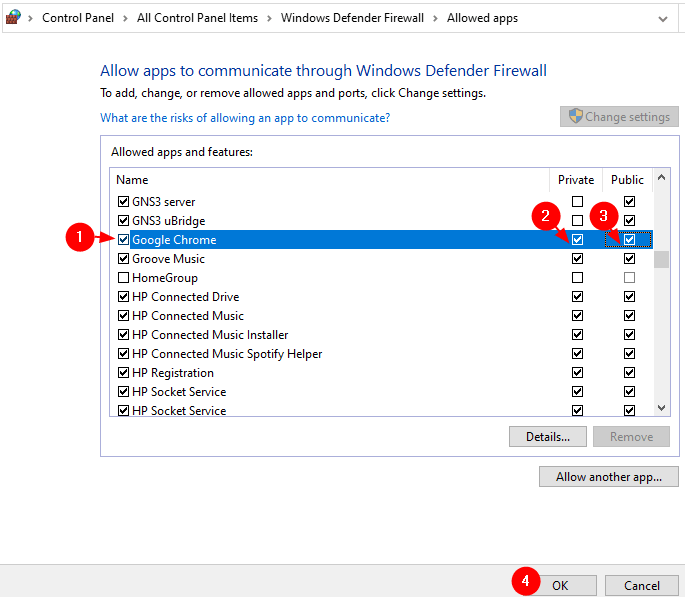This screenshot has width=685, height=597.
Task: Select the Groove Music row text
Action: pos(169,259)
